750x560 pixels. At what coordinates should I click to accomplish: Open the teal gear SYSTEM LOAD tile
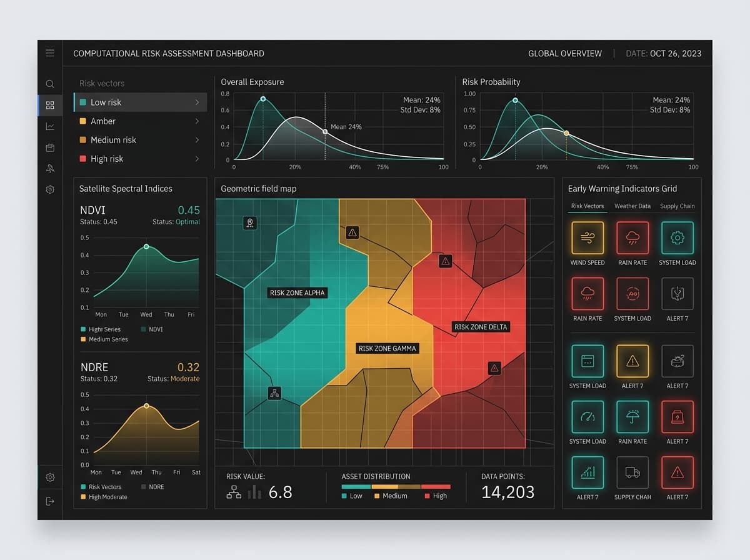pos(677,238)
